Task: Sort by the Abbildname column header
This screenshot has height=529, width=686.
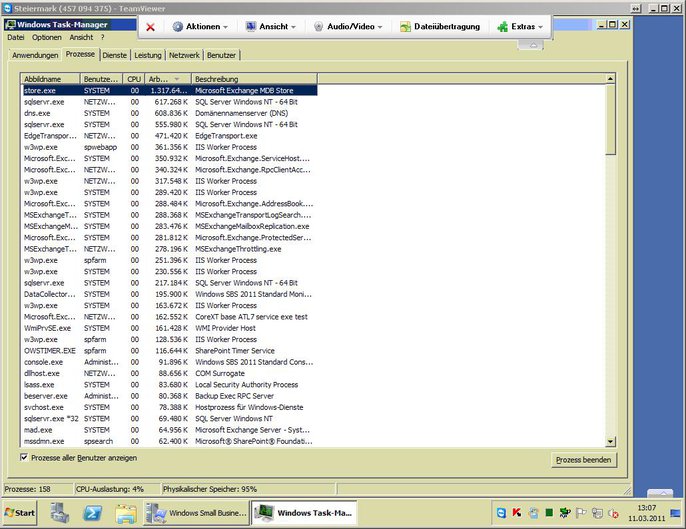Action: tap(51, 79)
